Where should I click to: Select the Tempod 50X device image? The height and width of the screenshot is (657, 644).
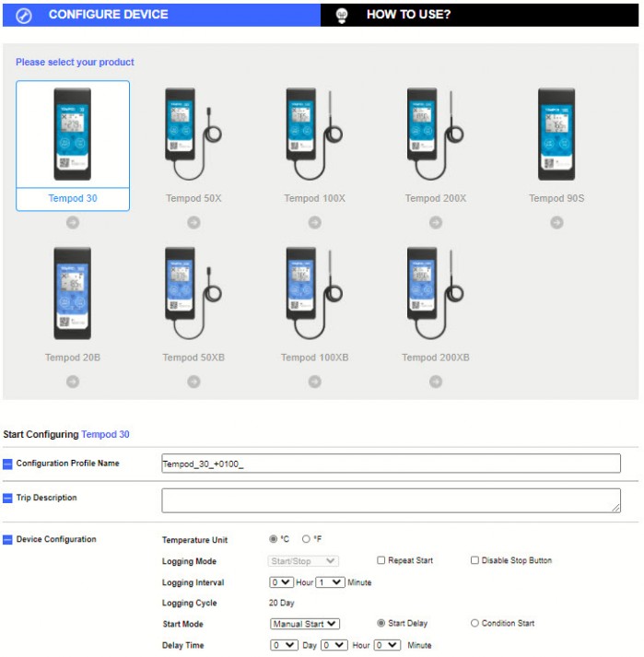coord(193,135)
